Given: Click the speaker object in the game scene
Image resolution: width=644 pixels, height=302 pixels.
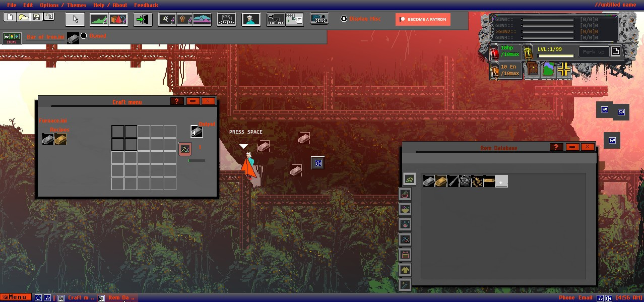Looking at the screenshot, I should (x=317, y=163).
